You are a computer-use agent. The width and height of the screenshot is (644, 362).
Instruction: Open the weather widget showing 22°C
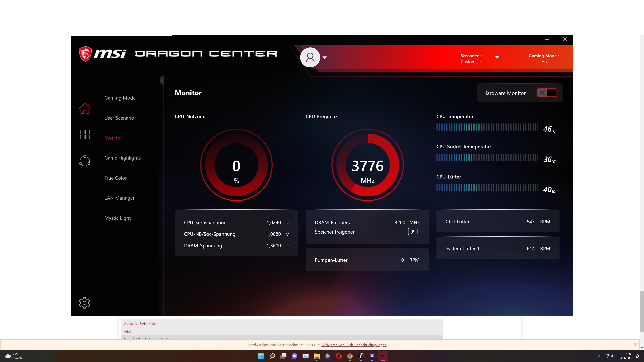pyautogui.click(x=14, y=356)
